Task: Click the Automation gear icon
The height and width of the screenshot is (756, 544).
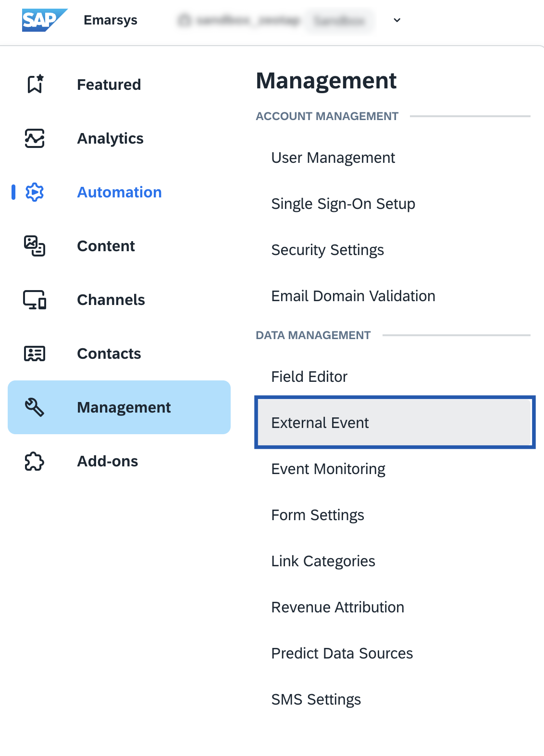Action: 35,192
